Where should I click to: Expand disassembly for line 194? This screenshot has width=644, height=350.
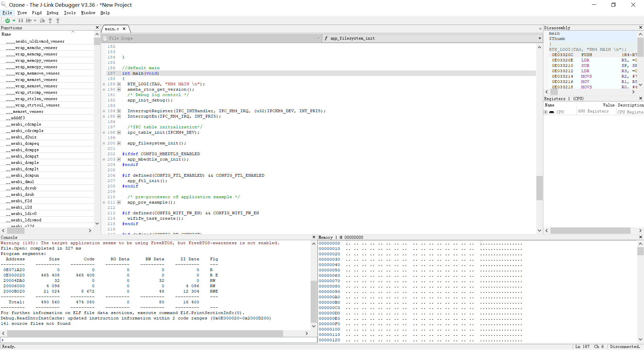pos(119,111)
